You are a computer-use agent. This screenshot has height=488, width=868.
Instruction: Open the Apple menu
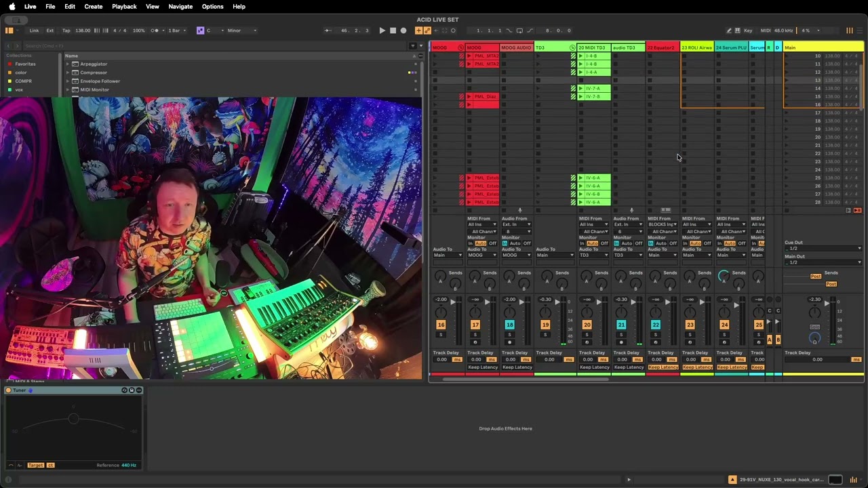(12, 6)
